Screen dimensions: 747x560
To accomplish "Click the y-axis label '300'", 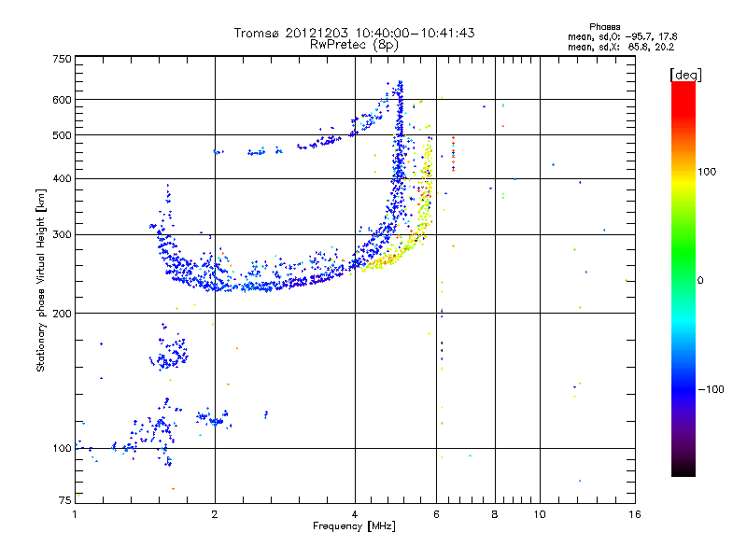I will (63, 235).
